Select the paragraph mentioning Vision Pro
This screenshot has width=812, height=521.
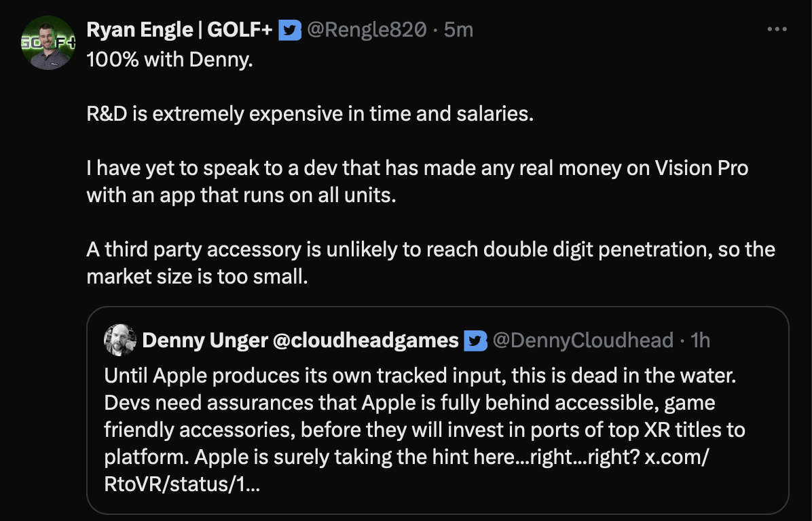[x=417, y=181]
